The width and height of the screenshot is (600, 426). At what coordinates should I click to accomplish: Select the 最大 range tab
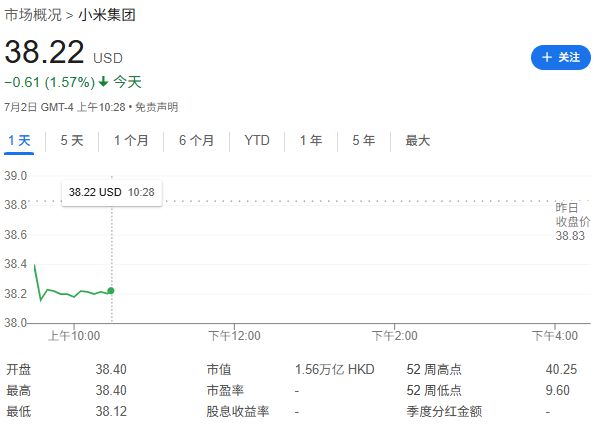point(417,140)
